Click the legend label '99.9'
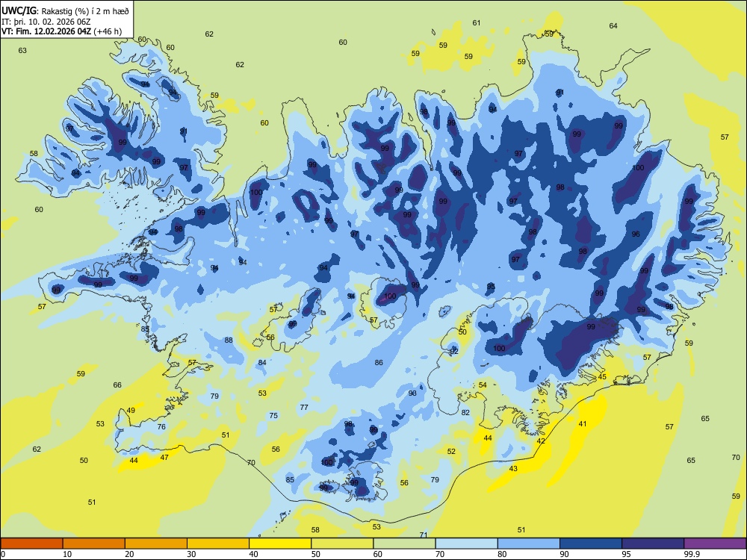This screenshot has height=560, width=747. pos(692,554)
